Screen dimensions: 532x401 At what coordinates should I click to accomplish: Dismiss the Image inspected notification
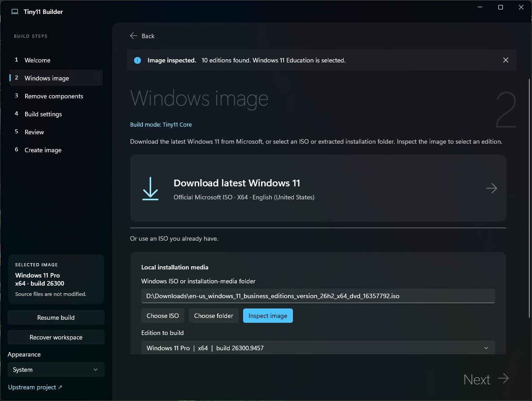tap(506, 60)
